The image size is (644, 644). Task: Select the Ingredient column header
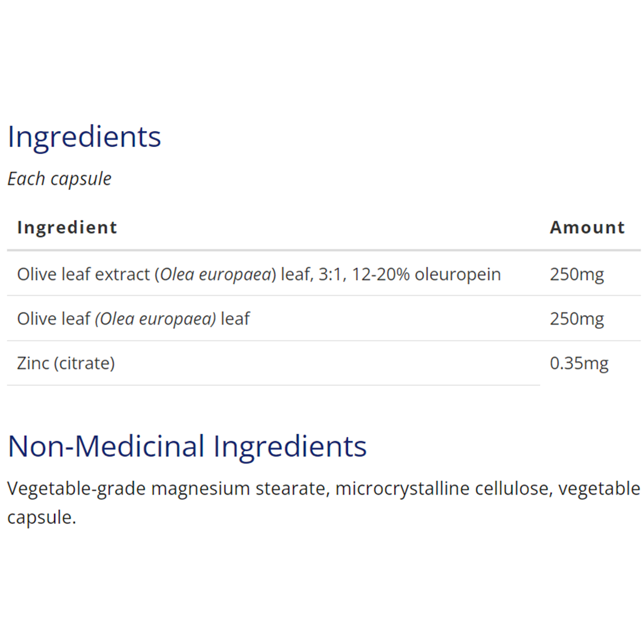[x=67, y=228]
